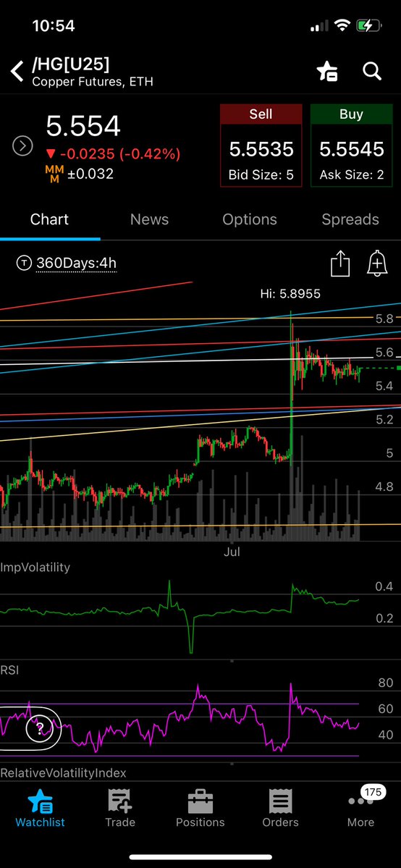Tap the Buy button at 5.5545

click(352, 145)
